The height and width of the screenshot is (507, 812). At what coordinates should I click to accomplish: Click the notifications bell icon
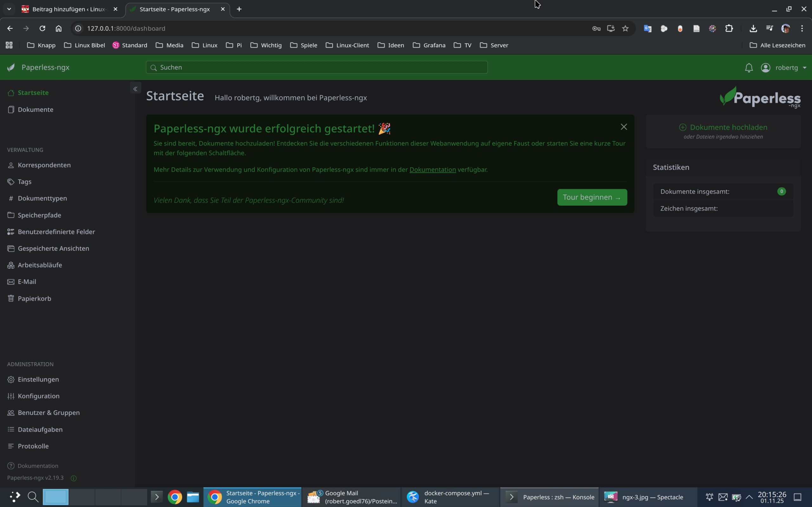point(749,68)
